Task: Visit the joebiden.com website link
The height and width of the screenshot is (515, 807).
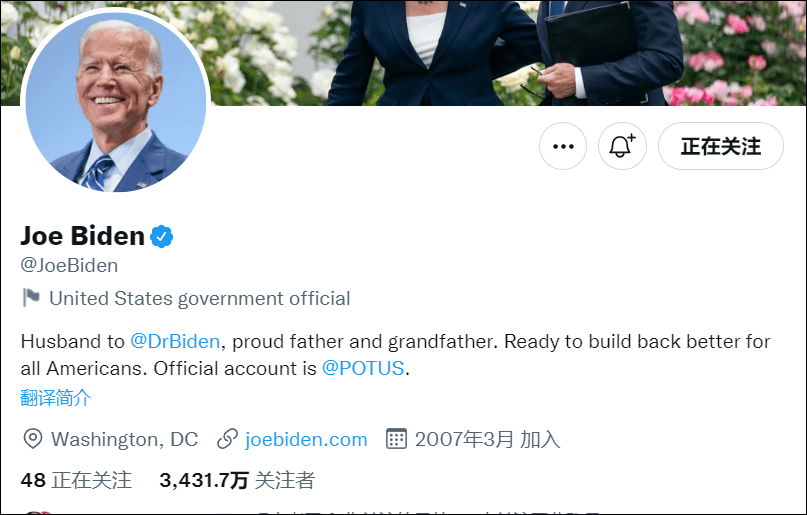Action: [x=306, y=439]
